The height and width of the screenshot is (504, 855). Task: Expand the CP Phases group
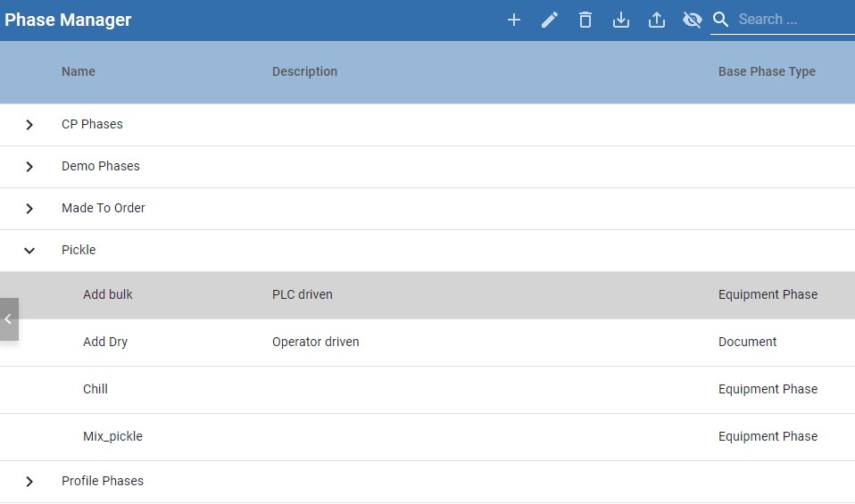pyautogui.click(x=29, y=125)
